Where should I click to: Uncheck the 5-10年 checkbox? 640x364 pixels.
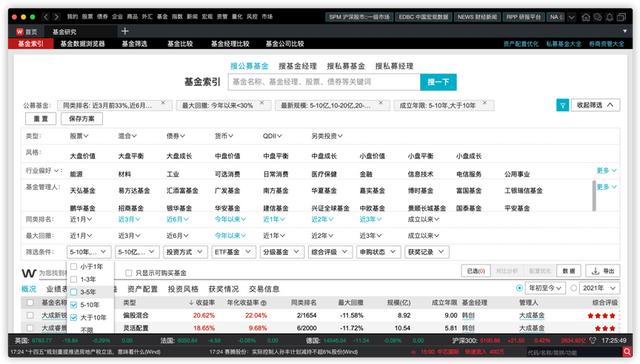74,304
